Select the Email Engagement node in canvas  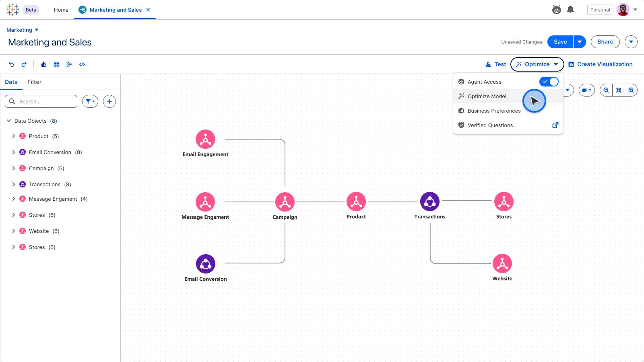click(x=205, y=139)
